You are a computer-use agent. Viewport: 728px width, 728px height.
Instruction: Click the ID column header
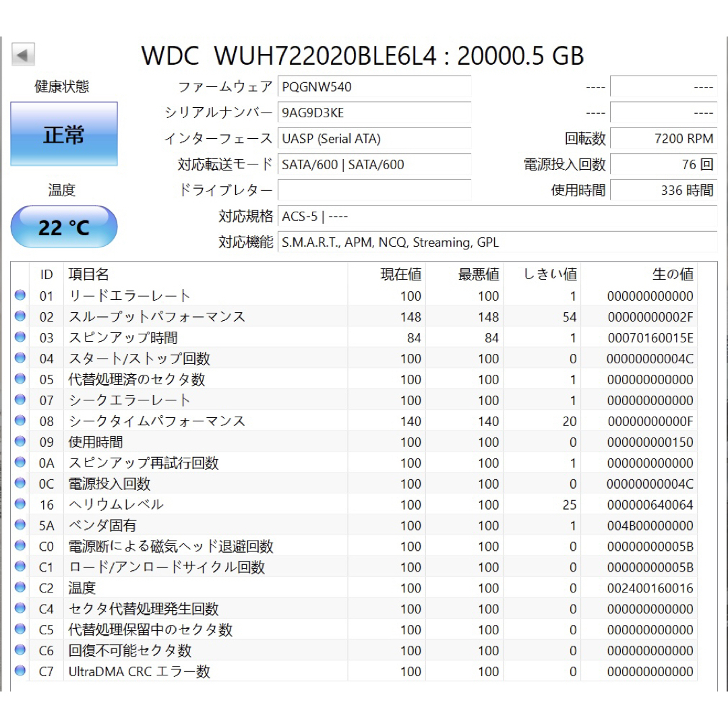47,274
